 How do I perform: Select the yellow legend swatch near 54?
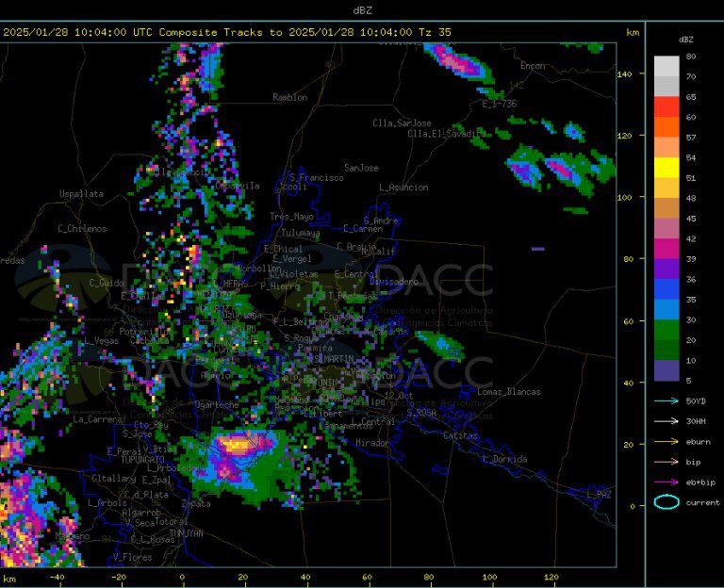666,168
